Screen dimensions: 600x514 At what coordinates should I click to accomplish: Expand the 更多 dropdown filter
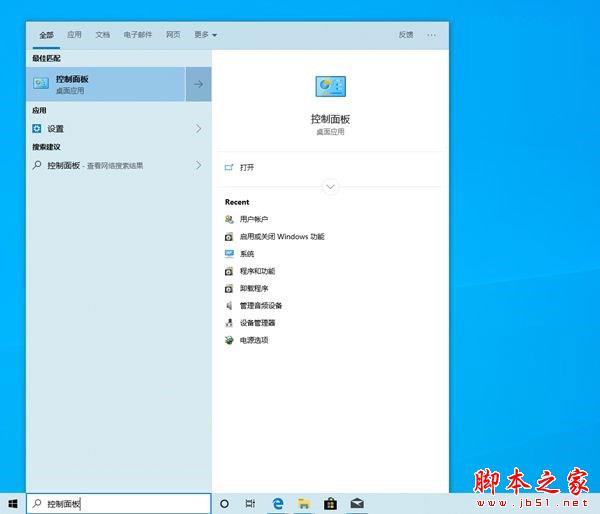click(x=205, y=35)
